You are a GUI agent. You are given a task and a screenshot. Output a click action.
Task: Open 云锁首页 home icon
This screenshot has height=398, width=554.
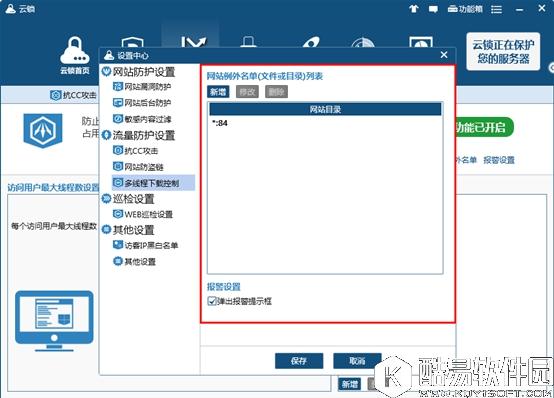(75, 55)
